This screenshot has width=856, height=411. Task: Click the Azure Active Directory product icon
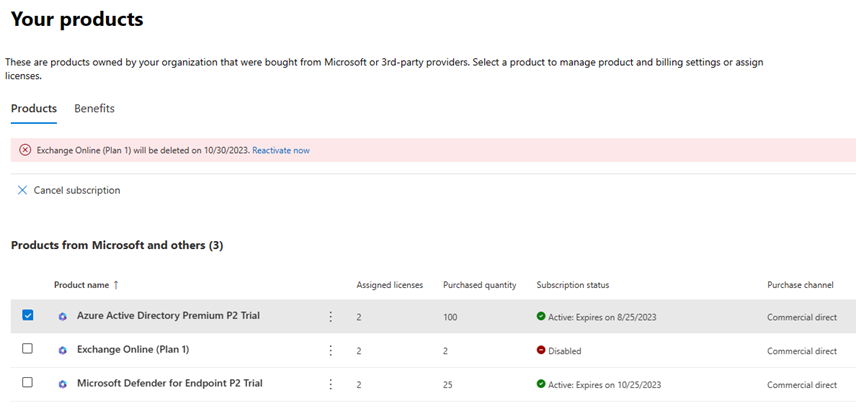click(x=62, y=316)
